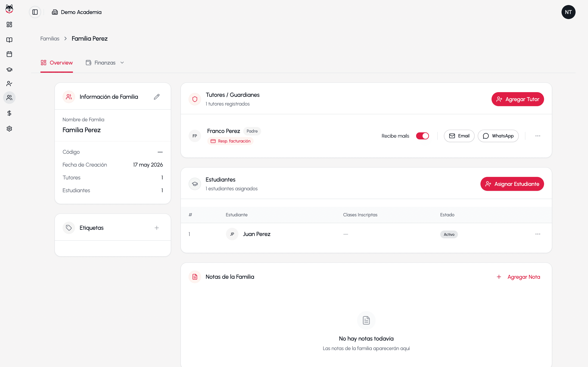Open the NT user avatar menu
Image resolution: width=588 pixels, height=367 pixels.
tap(568, 12)
